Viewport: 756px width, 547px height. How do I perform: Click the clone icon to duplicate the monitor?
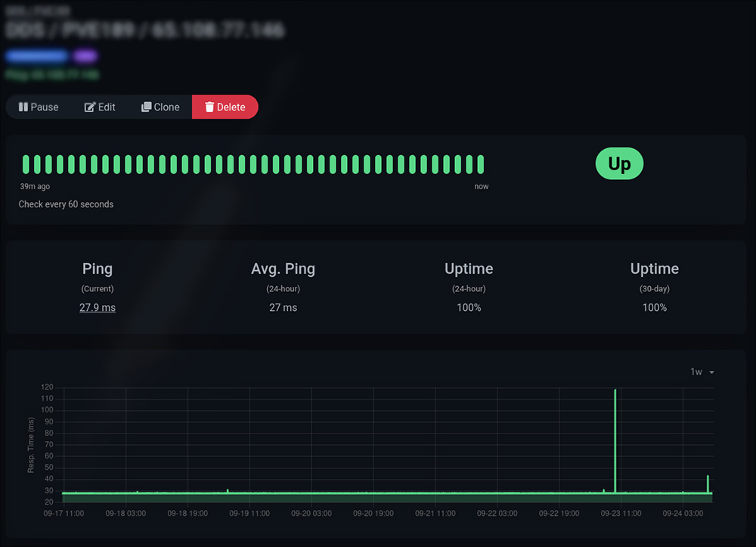tap(147, 107)
